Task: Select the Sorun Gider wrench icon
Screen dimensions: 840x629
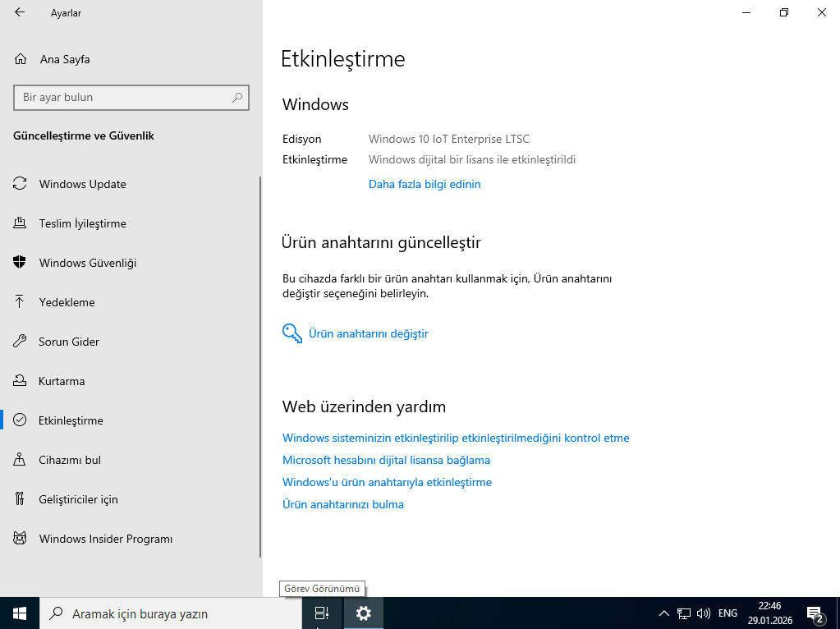Action: (x=20, y=342)
